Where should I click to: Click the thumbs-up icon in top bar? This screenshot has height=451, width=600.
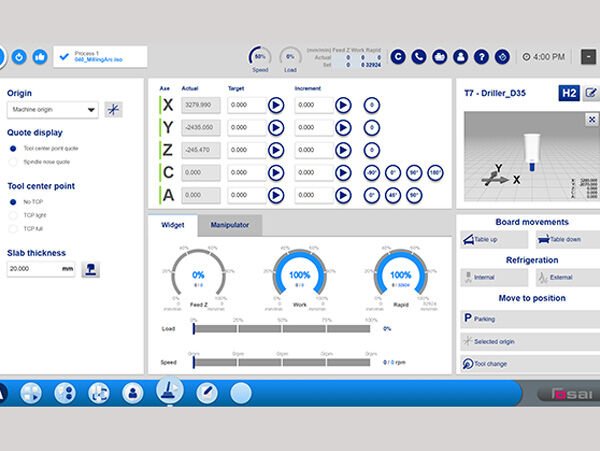tap(41, 57)
